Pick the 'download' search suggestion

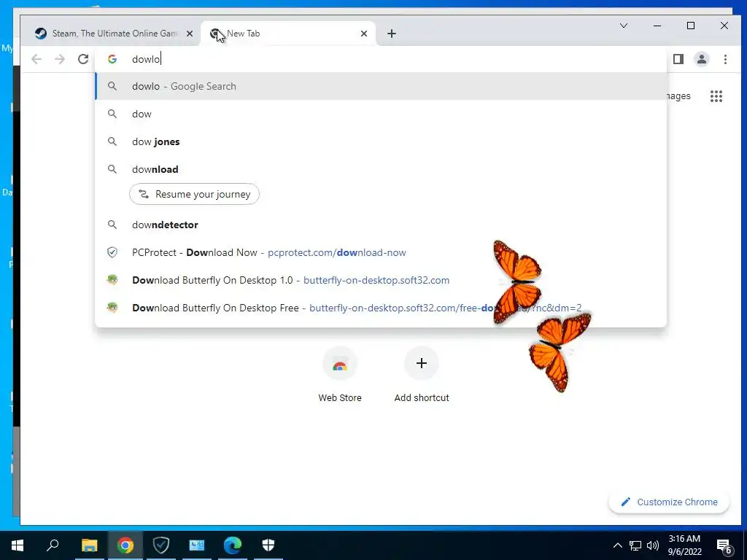[x=381, y=169]
